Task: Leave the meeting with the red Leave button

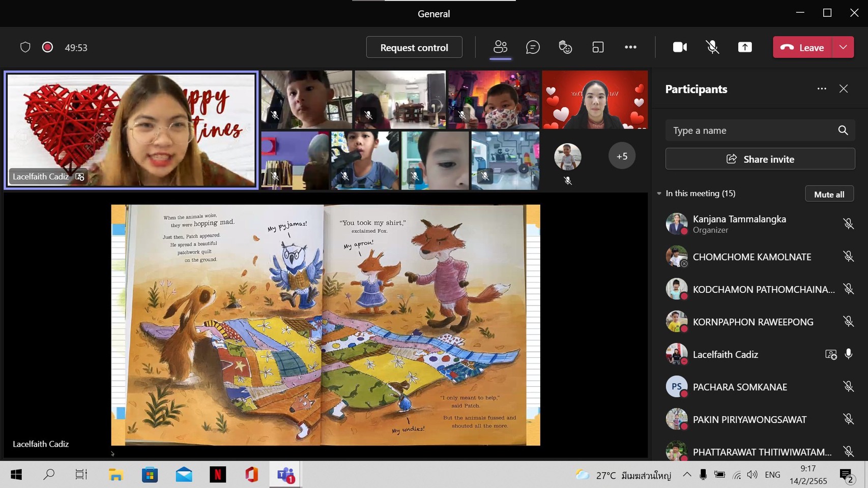Action: pos(803,47)
